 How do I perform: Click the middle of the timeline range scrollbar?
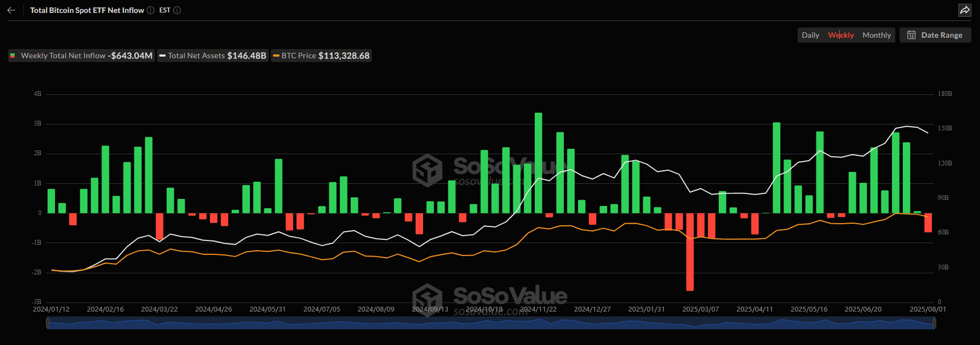click(491, 323)
